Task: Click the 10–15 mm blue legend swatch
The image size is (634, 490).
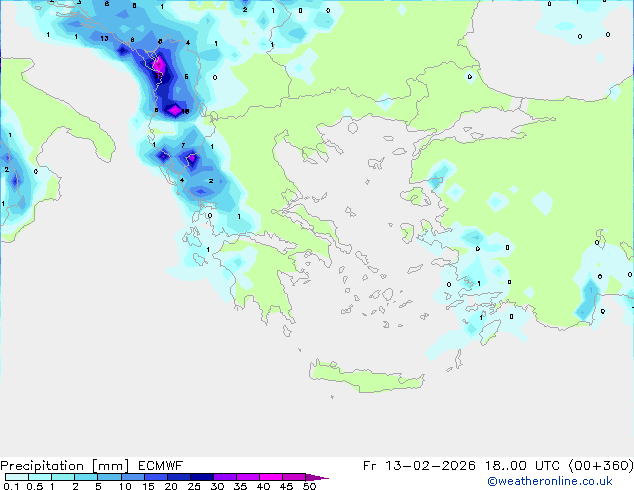Action: point(133,477)
